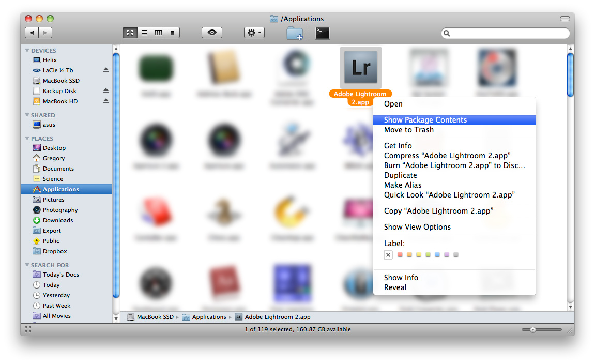Screen dimensions: 595x364
Task: Collapse the PLACES section
Action: (27, 138)
